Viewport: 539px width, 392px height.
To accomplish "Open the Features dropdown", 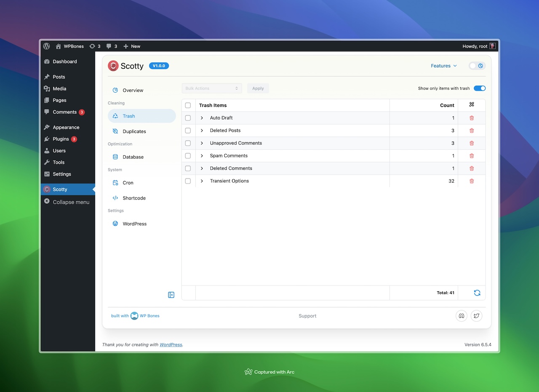I will [x=443, y=66].
